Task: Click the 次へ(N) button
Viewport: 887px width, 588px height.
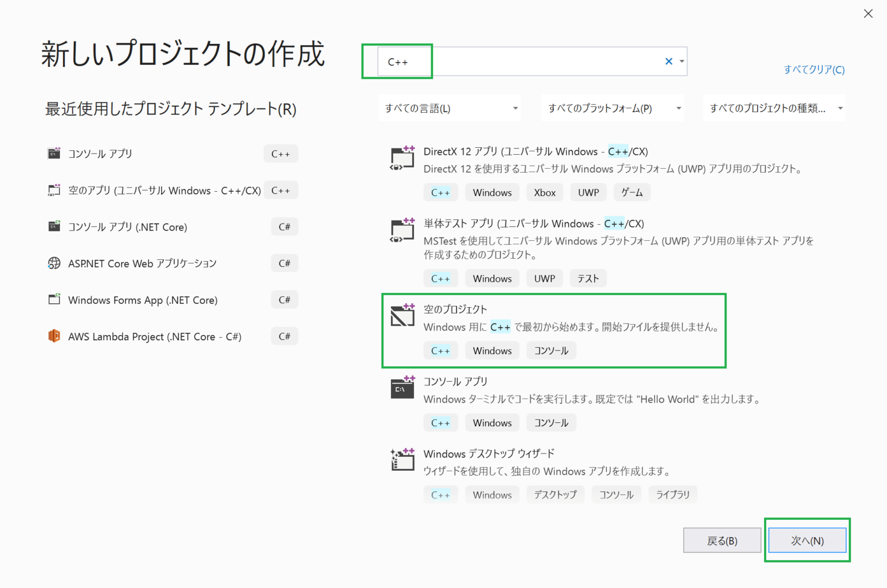Action: [807, 540]
